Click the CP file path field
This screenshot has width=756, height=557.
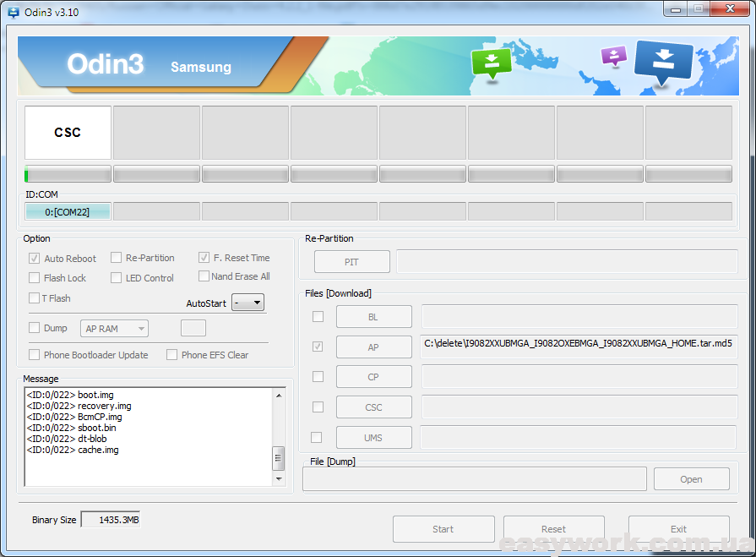[579, 377]
